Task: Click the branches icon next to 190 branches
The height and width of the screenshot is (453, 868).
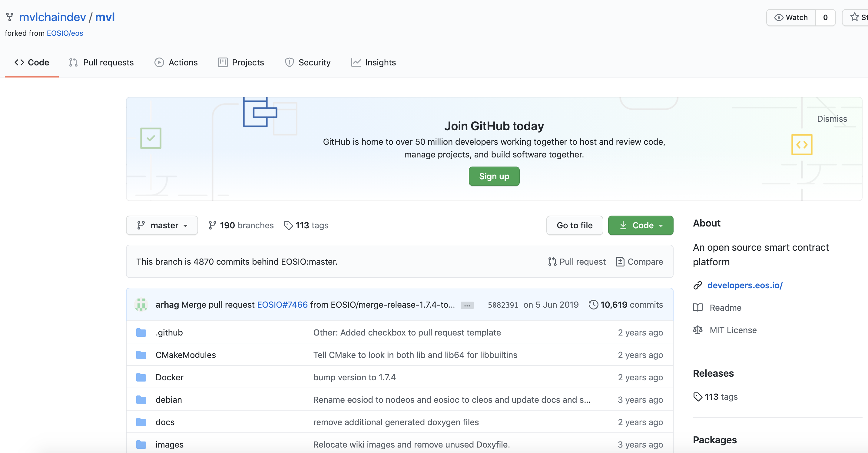Action: [212, 225]
